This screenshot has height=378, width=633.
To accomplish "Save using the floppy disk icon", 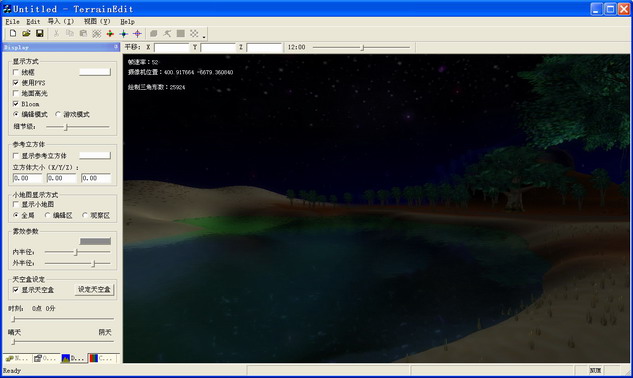I will click(40, 34).
